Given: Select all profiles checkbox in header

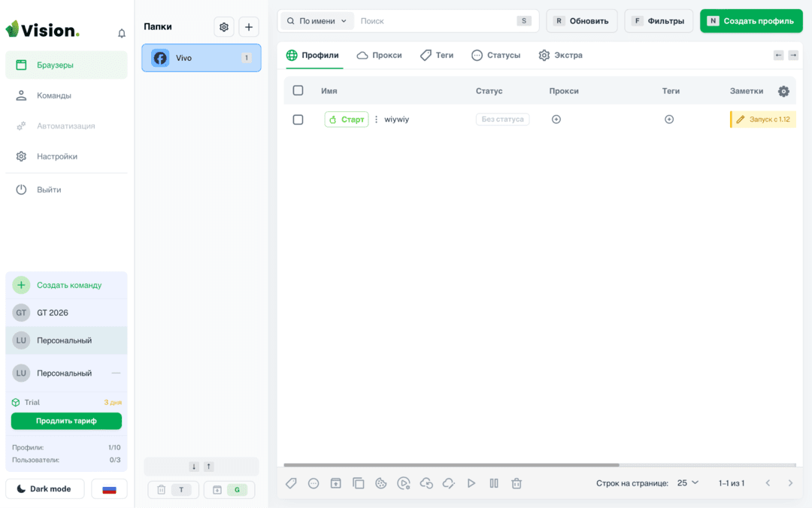Looking at the screenshot, I should click(x=298, y=91).
